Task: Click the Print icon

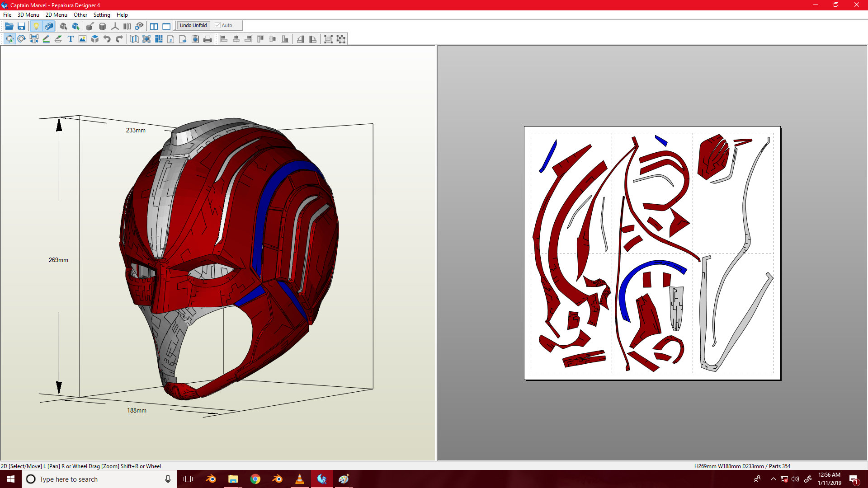Action: [208, 39]
